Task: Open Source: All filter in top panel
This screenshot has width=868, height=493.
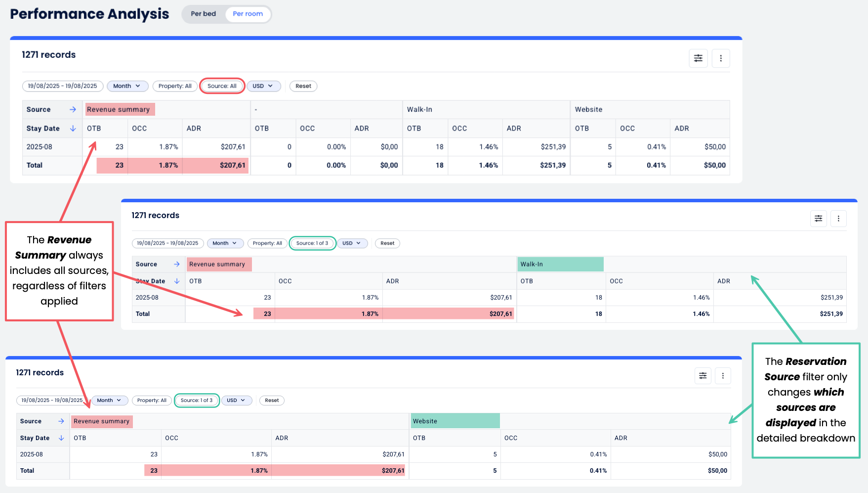Action: tap(222, 86)
